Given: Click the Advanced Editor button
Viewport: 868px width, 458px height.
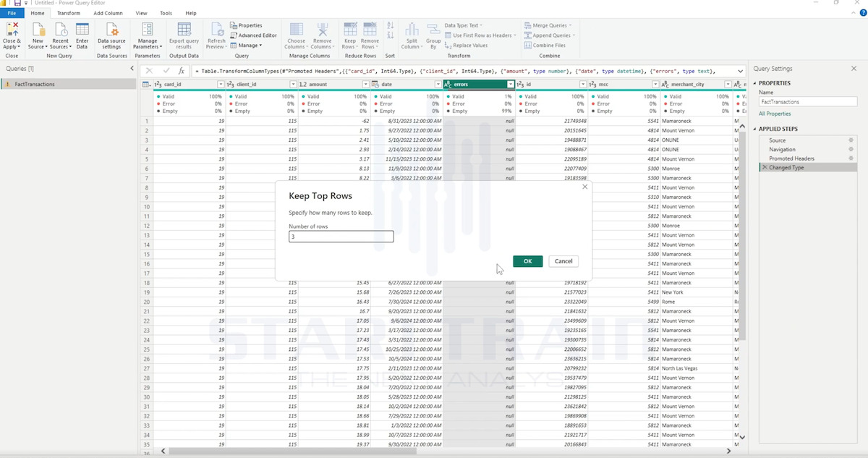Looking at the screenshot, I should coord(253,35).
